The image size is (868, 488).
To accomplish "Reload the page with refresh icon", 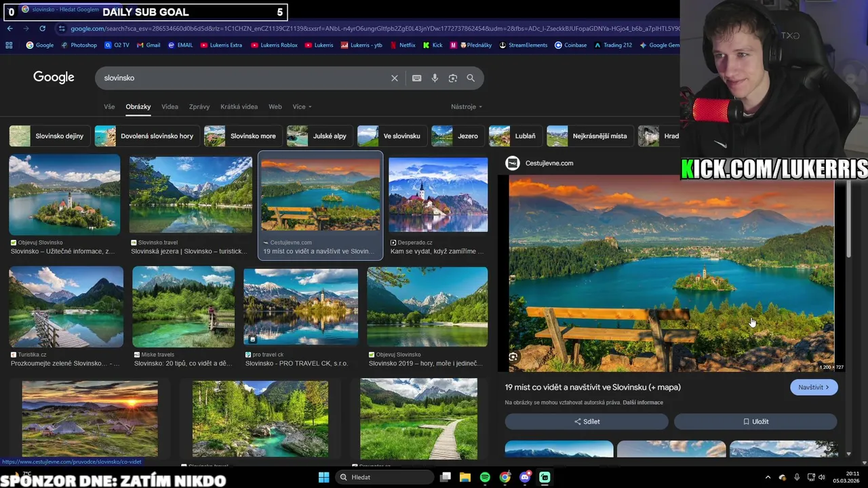I will [x=42, y=28].
